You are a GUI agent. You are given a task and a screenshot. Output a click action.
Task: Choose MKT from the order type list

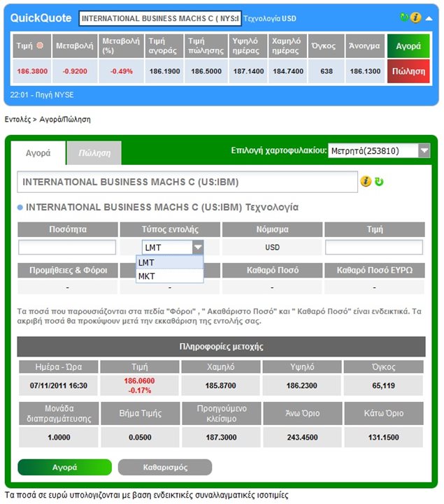coord(170,276)
